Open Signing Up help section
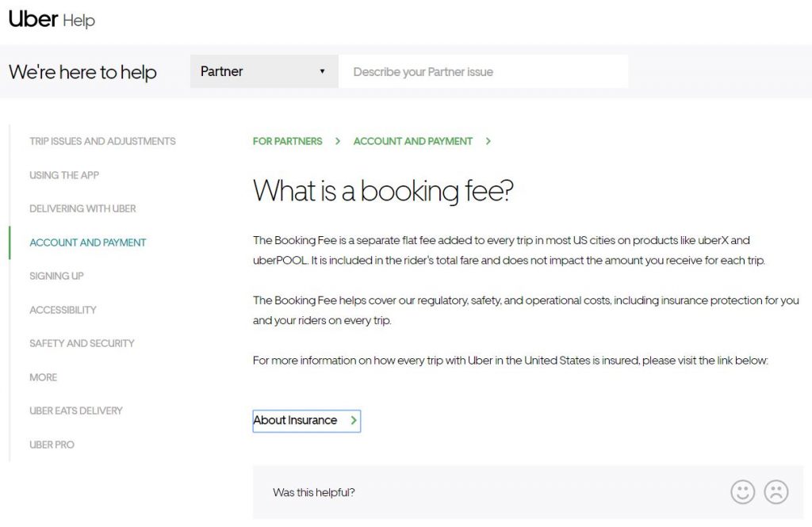This screenshot has height=527, width=812. 56,276
